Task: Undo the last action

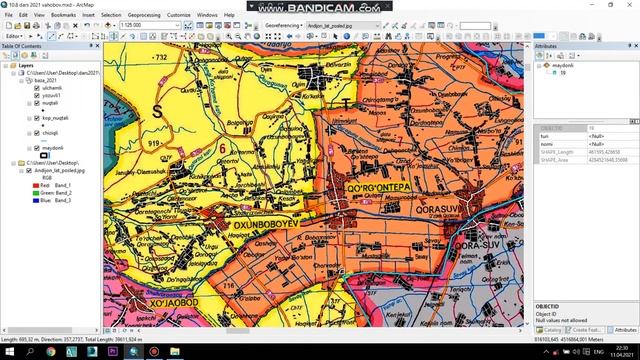Action: (x=87, y=25)
